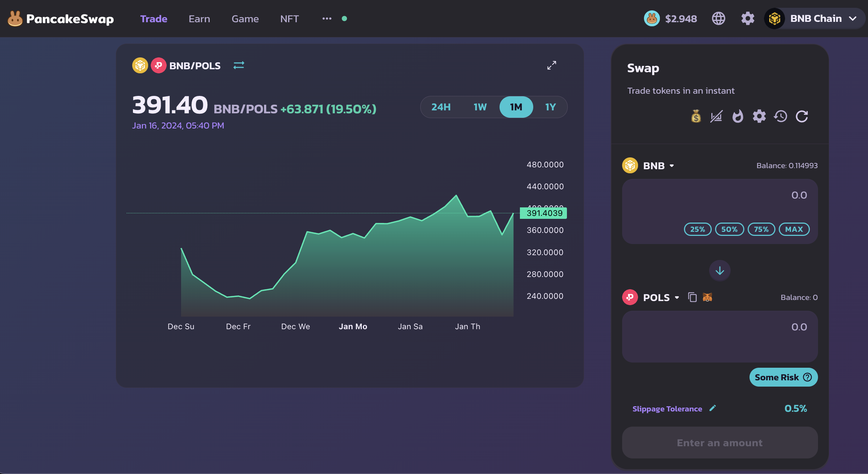The height and width of the screenshot is (474, 868).
Task: Open the BNB token selector dropdown
Action: coord(658,166)
